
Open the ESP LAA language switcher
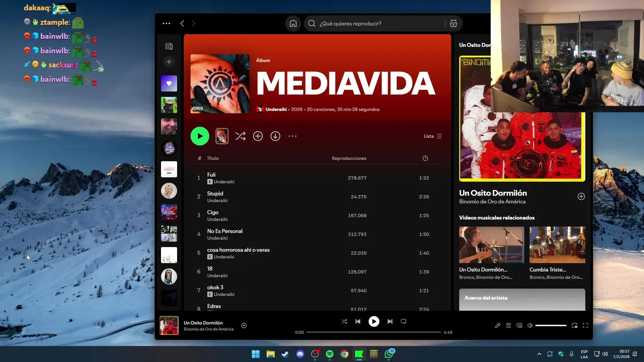[x=584, y=354]
